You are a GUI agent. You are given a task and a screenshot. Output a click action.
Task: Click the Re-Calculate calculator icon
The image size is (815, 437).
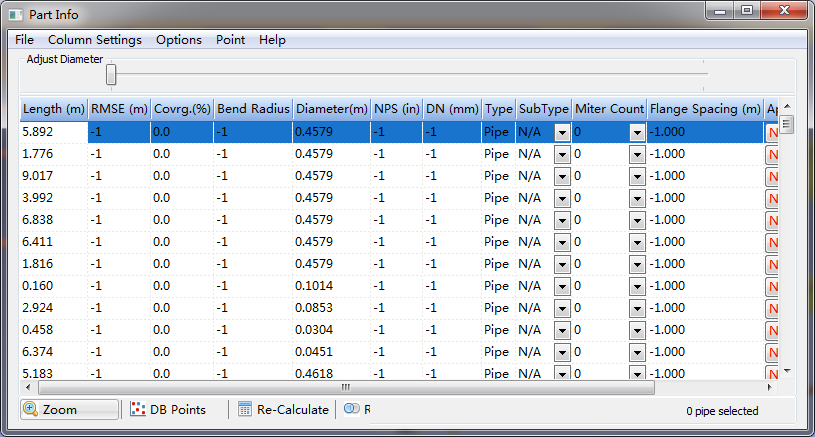click(x=245, y=409)
